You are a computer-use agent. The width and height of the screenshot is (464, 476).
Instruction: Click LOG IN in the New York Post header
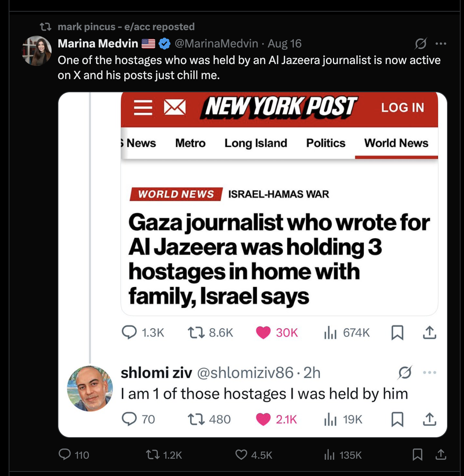(x=403, y=108)
